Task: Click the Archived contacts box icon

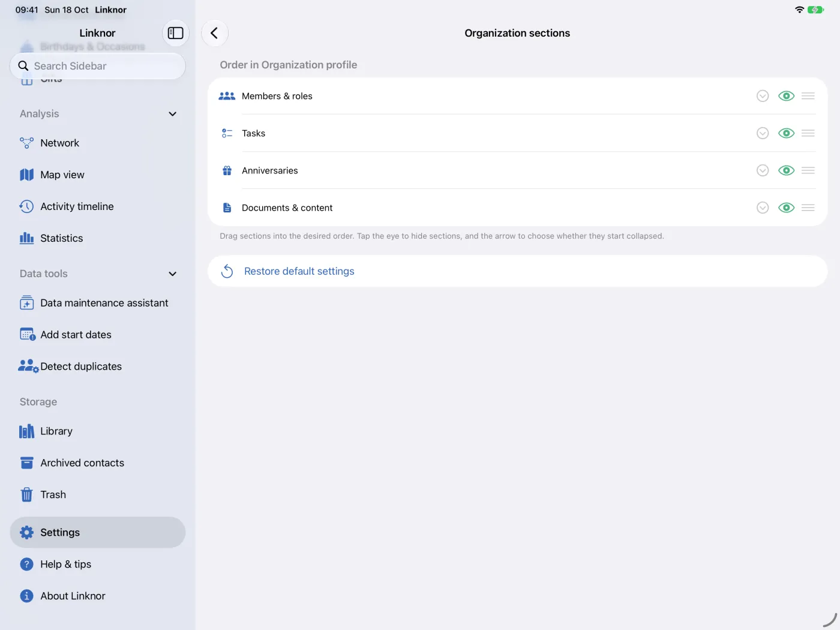Action: click(26, 463)
